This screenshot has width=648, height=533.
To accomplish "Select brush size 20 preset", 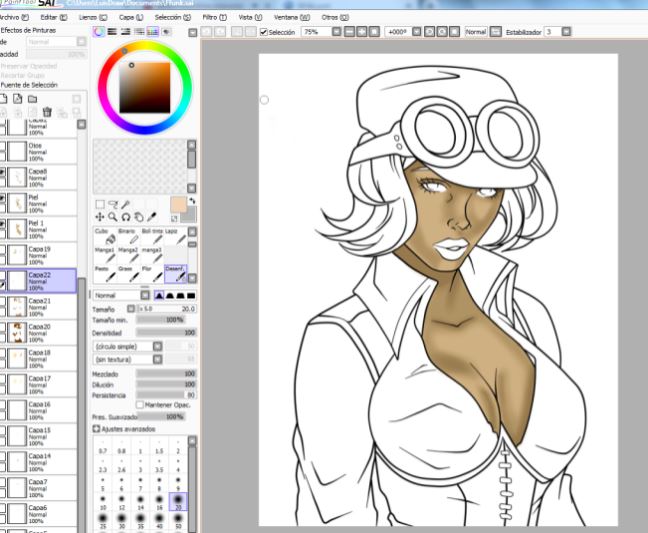I will click(179, 499).
